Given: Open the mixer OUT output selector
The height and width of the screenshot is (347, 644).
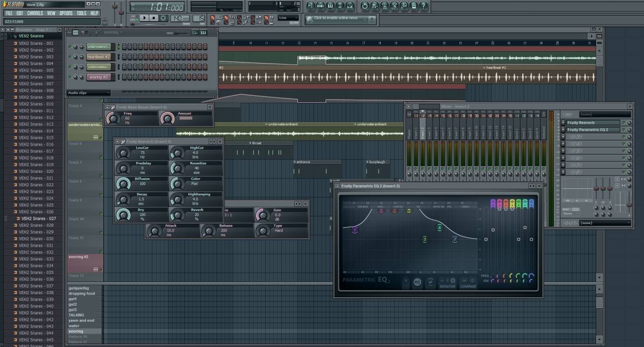Looking at the screenshot, I should (x=605, y=223).
